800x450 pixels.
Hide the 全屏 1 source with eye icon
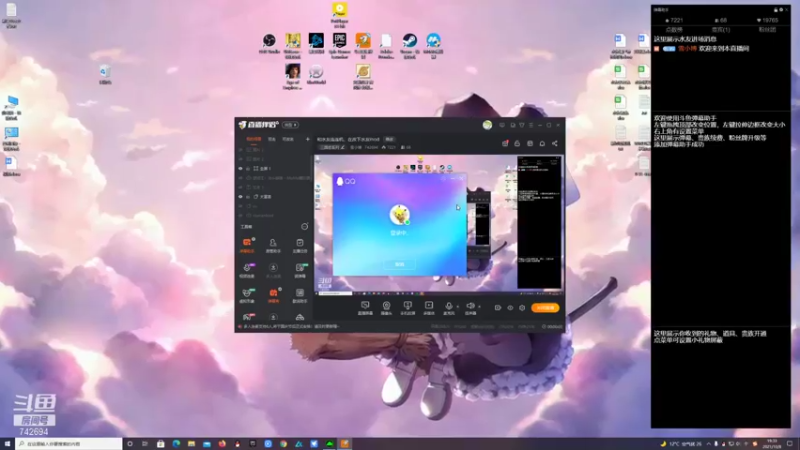[241, 168]
